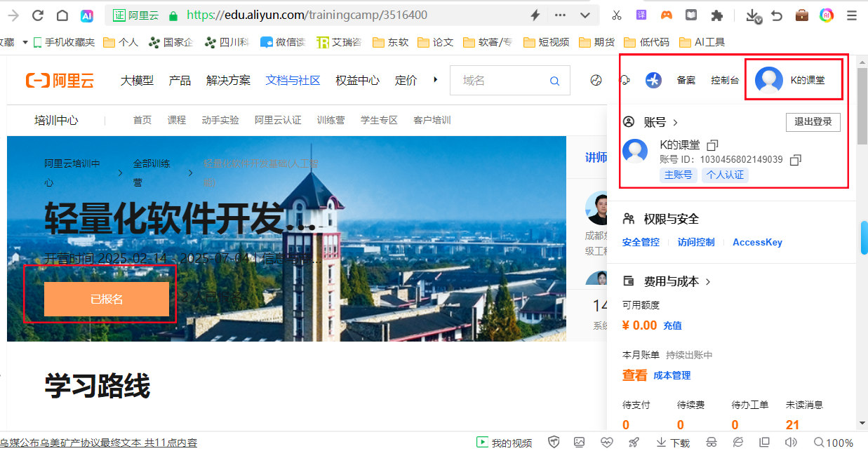Click the speaker sound icon in status bar
The height and width of the screenshot is (451, 868).
[791, 442]
